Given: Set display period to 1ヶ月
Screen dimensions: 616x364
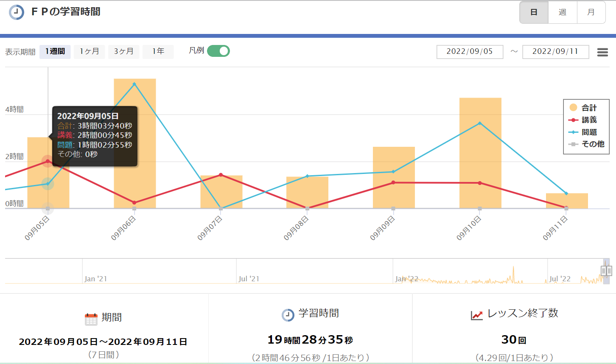Looking at the screenshot, I should pos(89,52).
